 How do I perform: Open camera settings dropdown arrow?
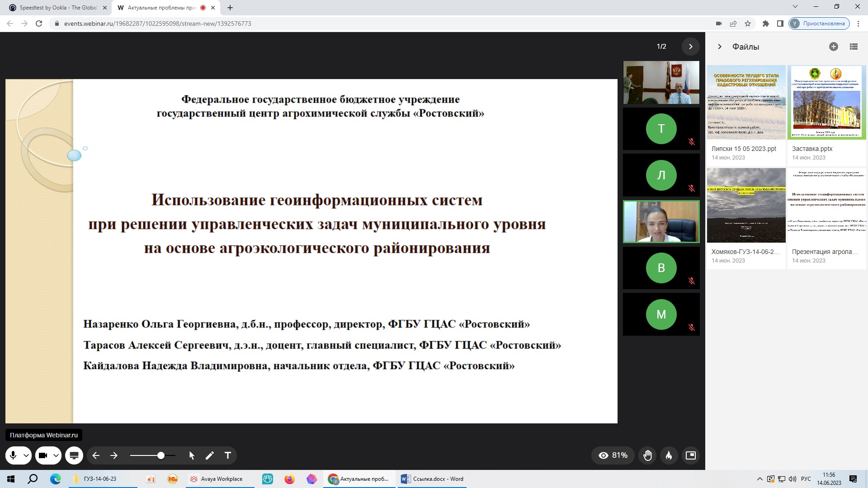coord(56,455)
